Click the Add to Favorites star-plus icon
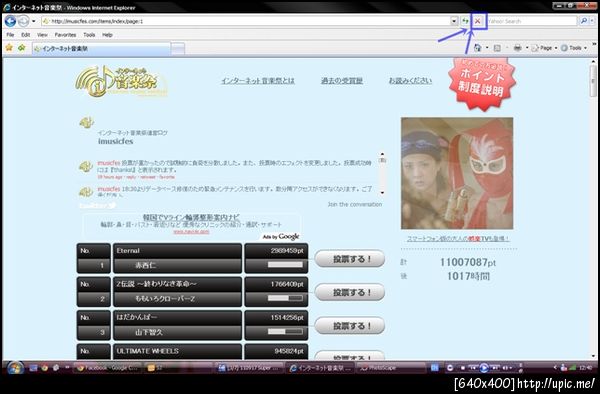Screen dimensions: 600x394 [x=22, y=48]
